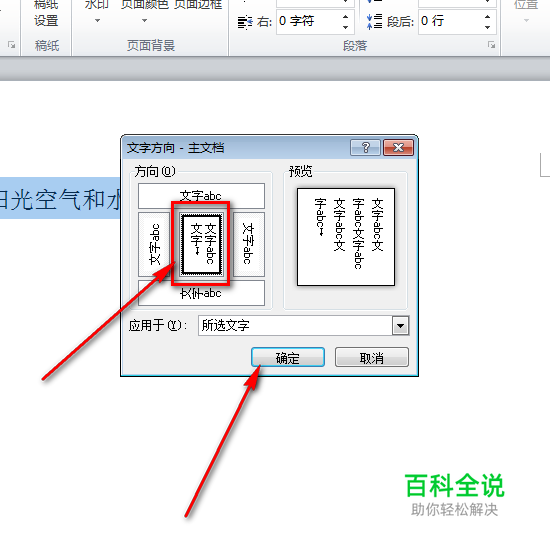The width and height of the screenshot is (550, 550).
Task: Open the 段落 dialog launcher
Action: tap(492, 45)
